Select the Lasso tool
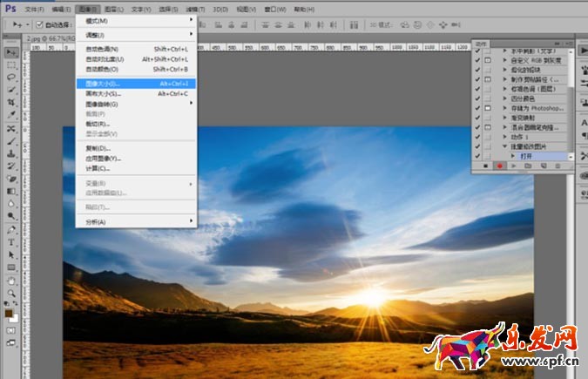588x379 pixels. pos(12,78)
